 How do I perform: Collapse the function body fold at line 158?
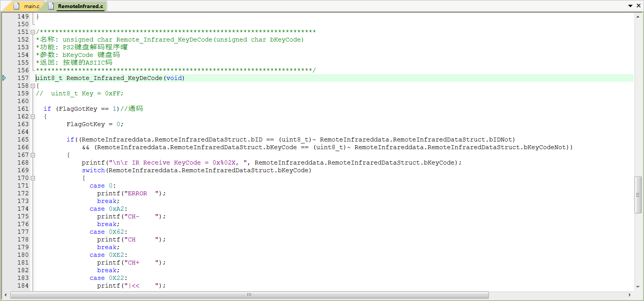coord(33,86)
